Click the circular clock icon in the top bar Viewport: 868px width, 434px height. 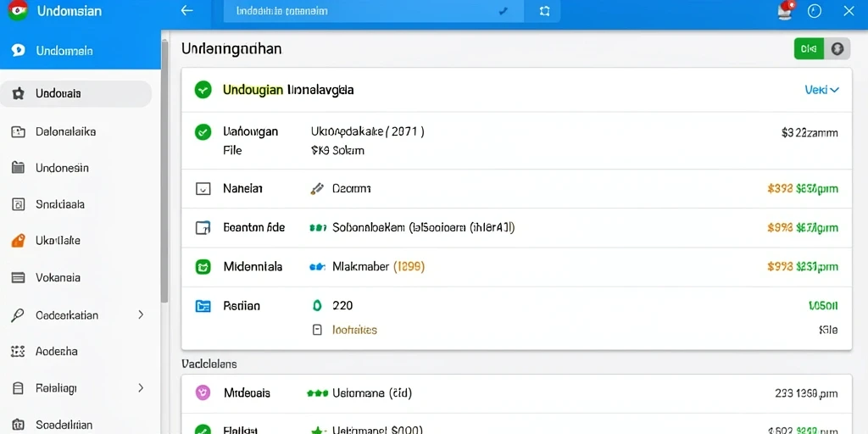click(x=815, y=11)
